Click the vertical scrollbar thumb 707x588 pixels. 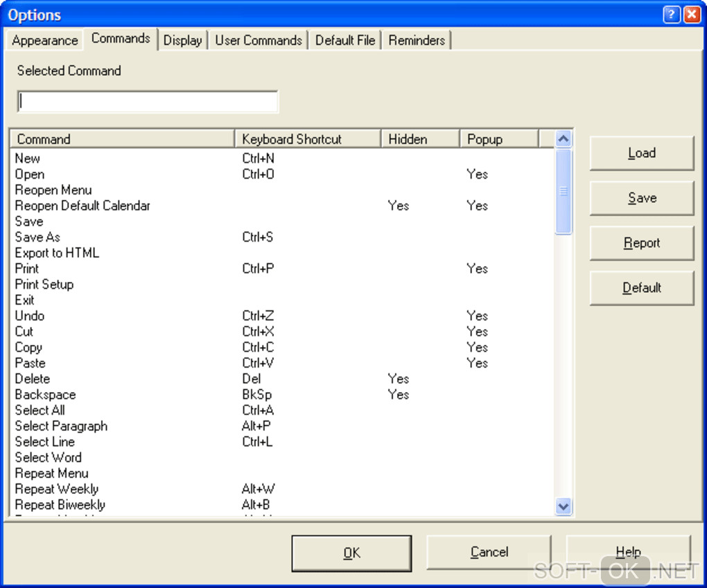click(x=563, y=191)
